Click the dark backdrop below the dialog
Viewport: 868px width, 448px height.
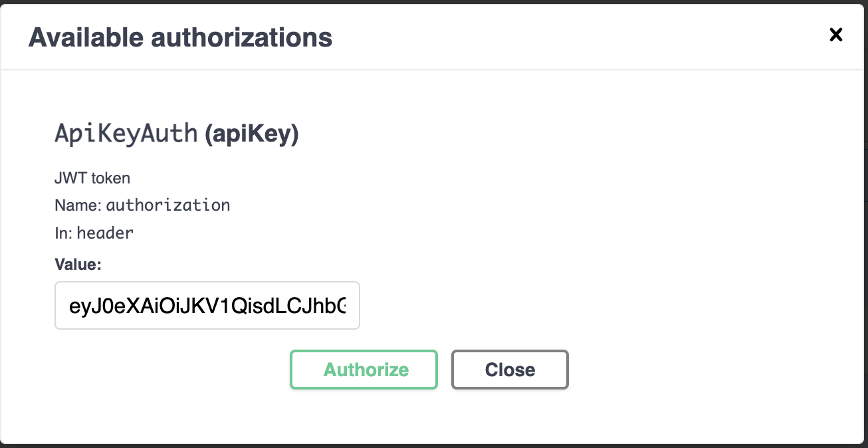pos(433,446)
